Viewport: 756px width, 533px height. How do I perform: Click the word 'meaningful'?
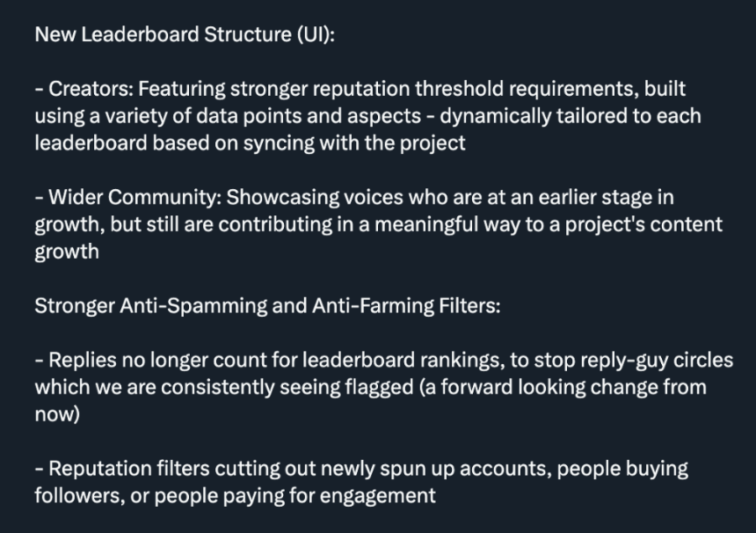click(426, 225)
